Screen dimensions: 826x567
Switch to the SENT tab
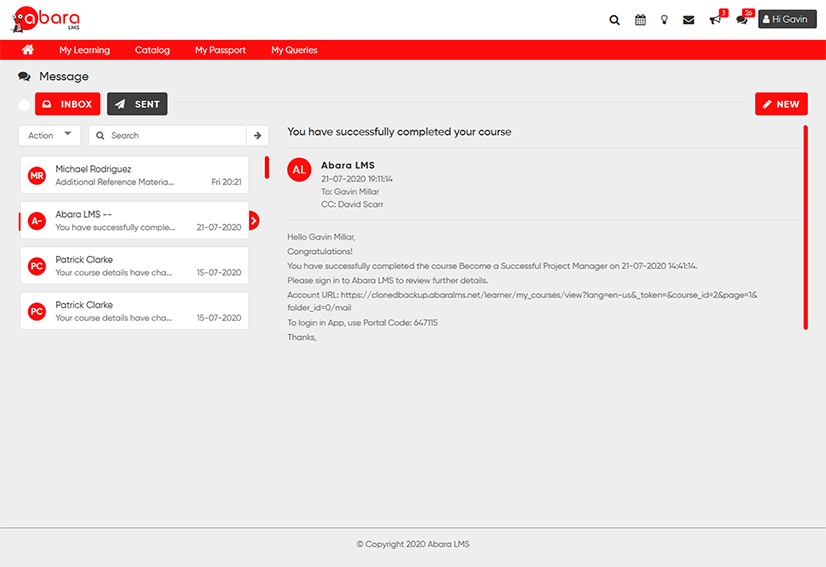coord(137,104)
